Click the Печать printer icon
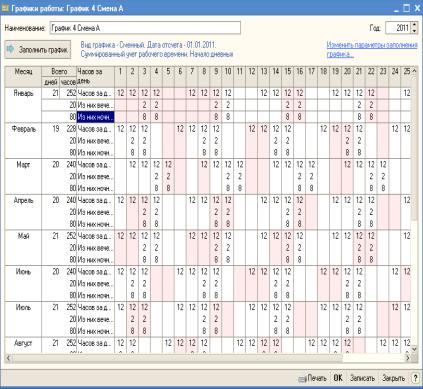 (302, 378)
